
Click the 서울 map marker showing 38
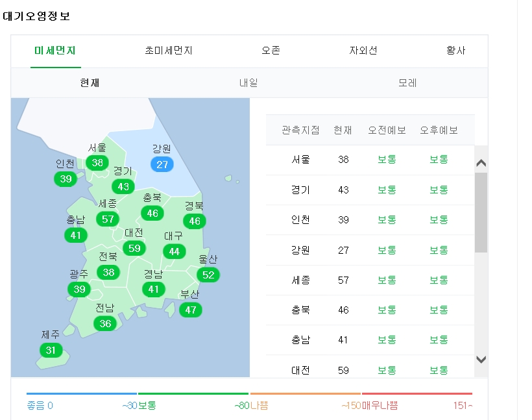click(97, 163)
